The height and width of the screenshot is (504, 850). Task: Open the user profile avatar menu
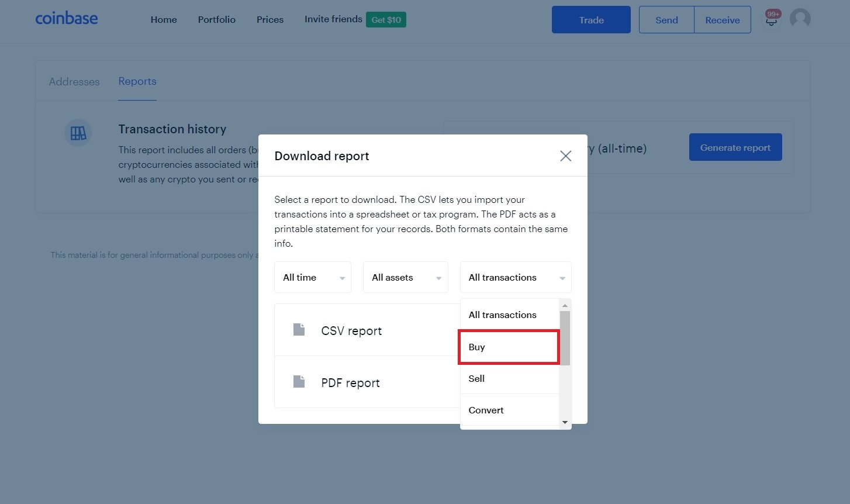pyautogui.click(x=800, y=19)
